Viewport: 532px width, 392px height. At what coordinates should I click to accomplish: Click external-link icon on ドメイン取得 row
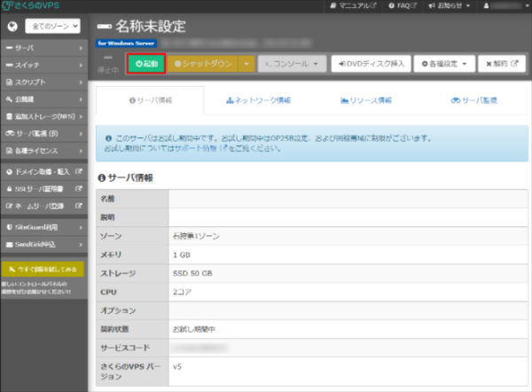79,171
